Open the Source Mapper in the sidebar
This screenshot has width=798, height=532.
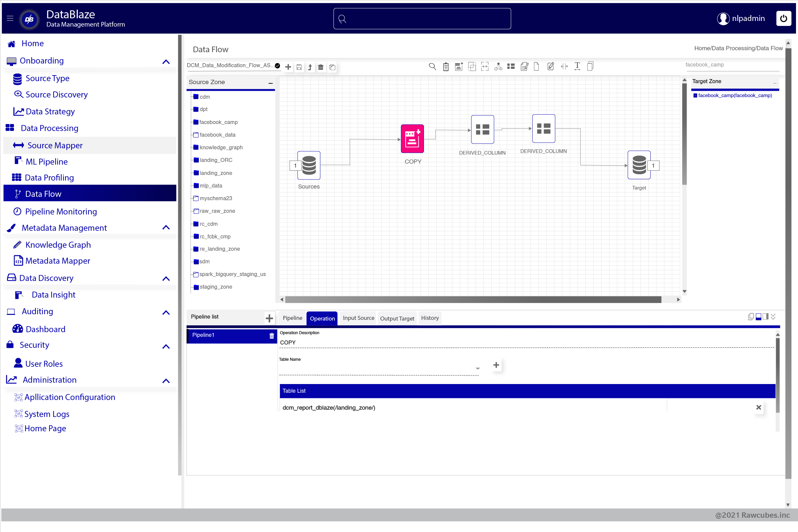(55, 145)
